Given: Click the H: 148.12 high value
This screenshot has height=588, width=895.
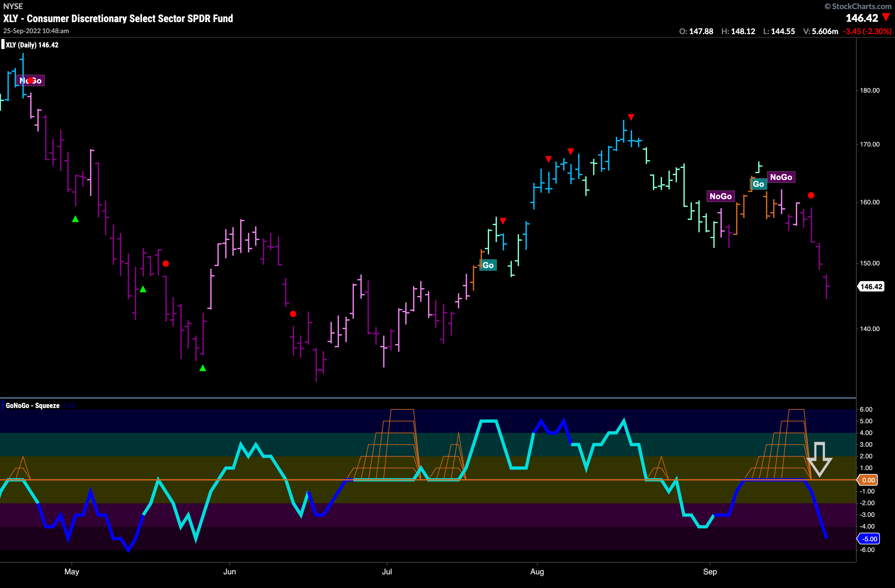Looking at the screenshot, I should pos(738,31).
